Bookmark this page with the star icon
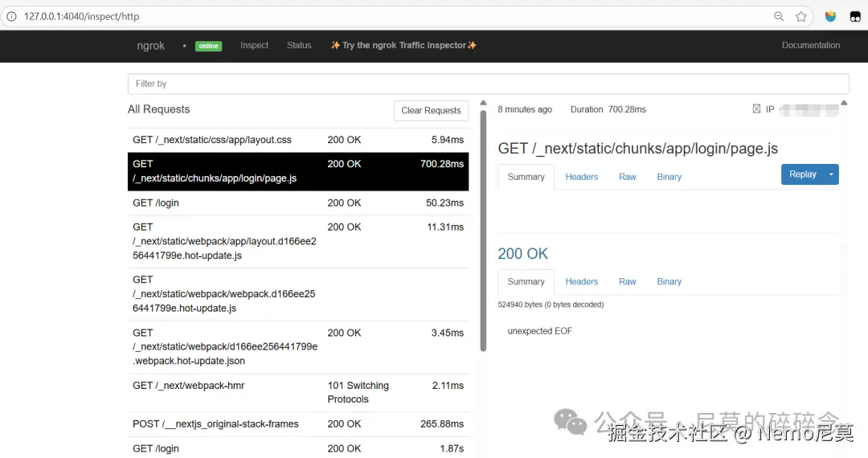 [x=801, y=16]
